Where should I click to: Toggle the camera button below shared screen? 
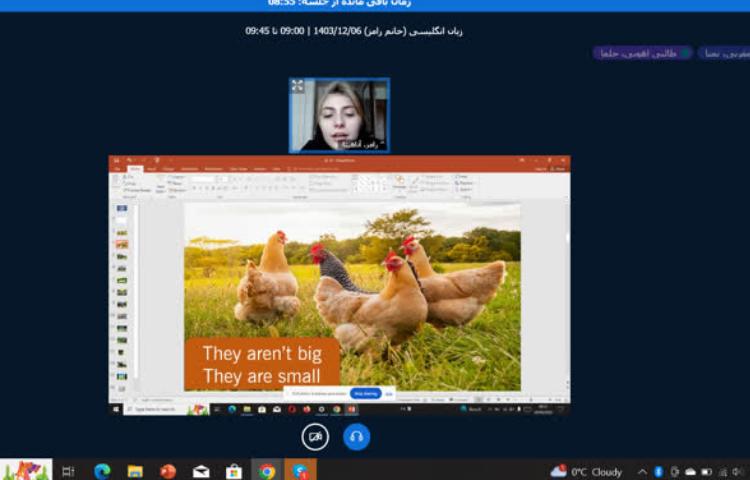(x=315, y=437)
